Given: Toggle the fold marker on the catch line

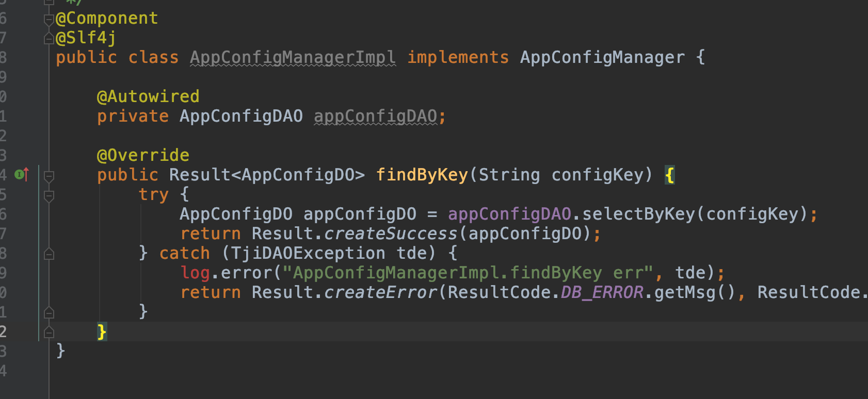Looking at the screenshot, I should (49, 254).
